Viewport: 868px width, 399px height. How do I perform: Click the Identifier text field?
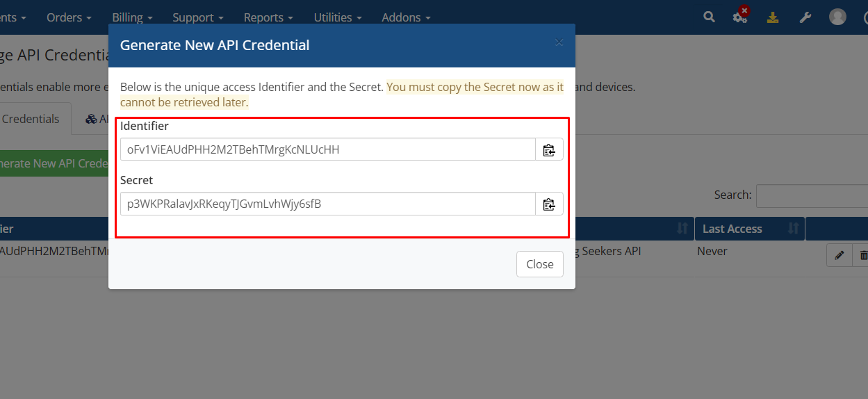(327, 149)
